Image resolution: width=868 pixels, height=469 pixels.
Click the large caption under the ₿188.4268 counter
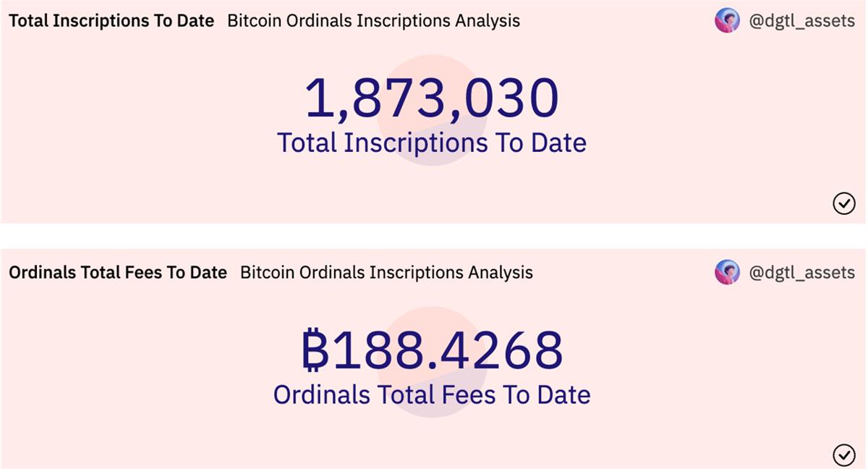tap(432, 394)
